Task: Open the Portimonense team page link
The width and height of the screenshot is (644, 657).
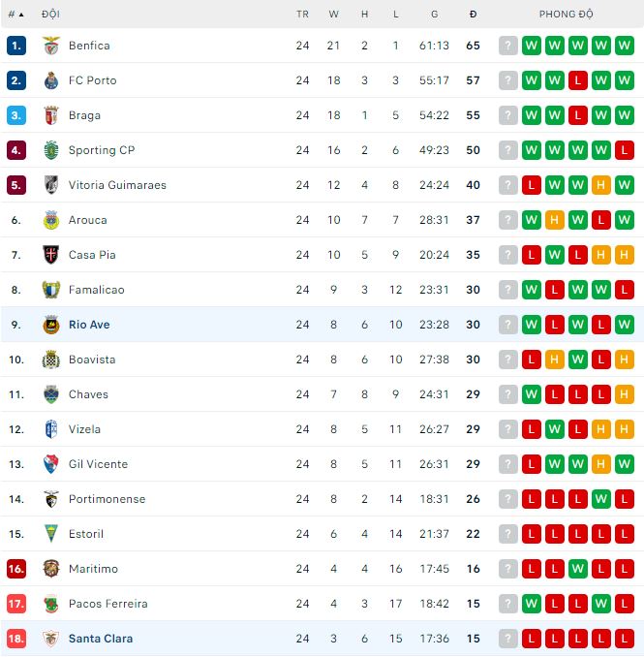Action: (x=107, y=499)
